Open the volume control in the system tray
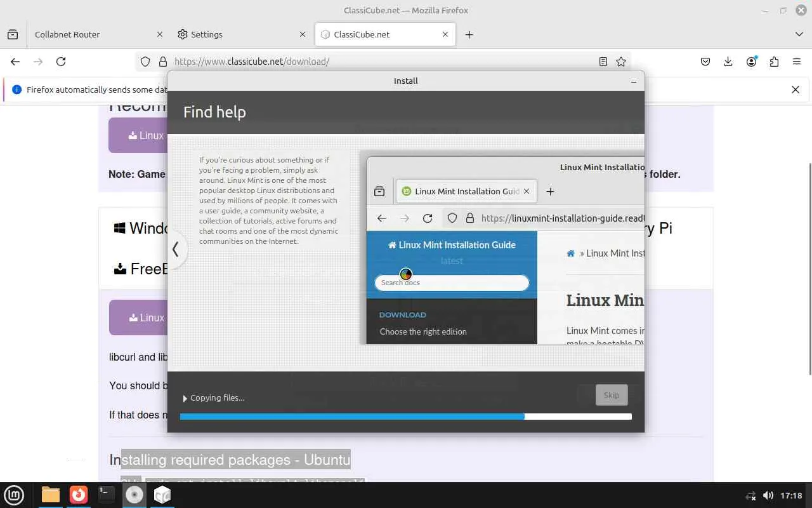This screenshot has width=812, height=508. coord(768,495)
